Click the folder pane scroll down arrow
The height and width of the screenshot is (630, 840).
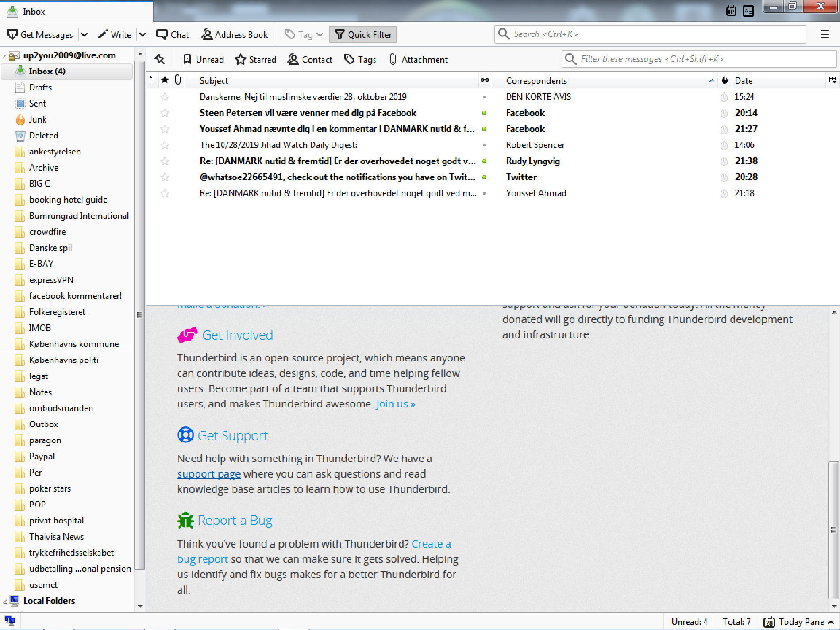[140, 607]
